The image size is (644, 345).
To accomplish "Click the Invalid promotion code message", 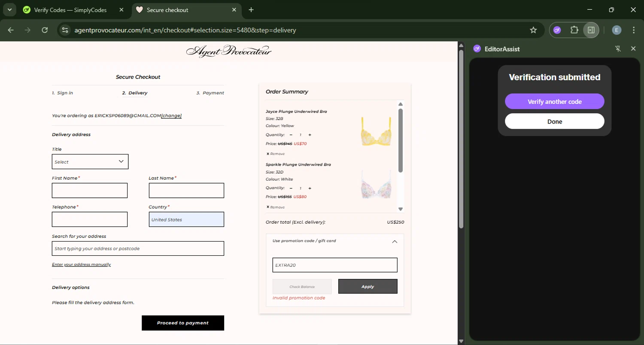I will click(x=299, y=298).
